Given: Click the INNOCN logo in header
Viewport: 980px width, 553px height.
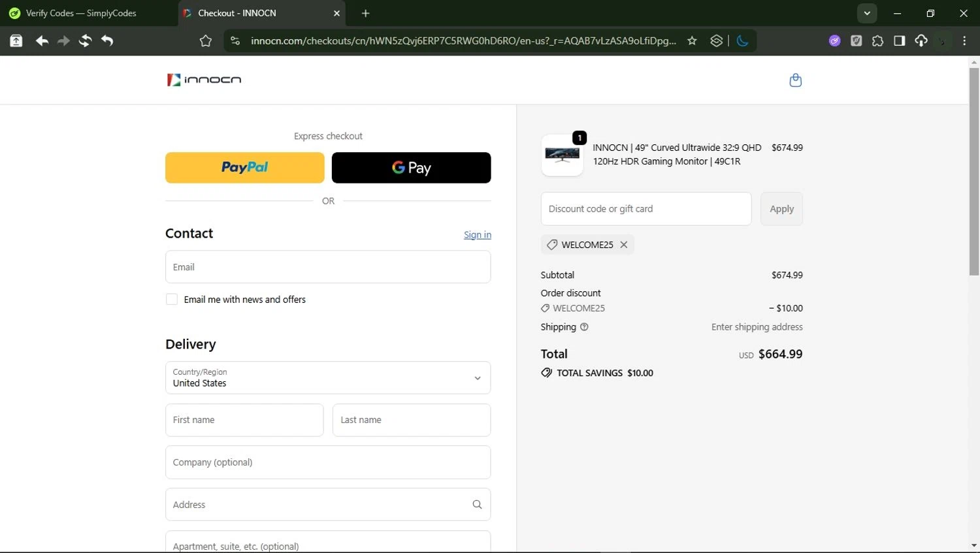Looking at the screenshot, I should click(204, 80).
